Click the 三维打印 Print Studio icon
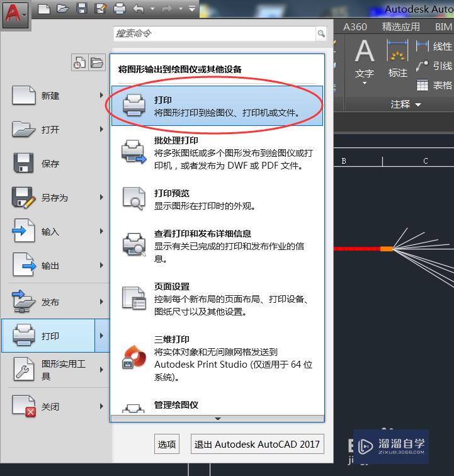 click(x=134, y=357)
